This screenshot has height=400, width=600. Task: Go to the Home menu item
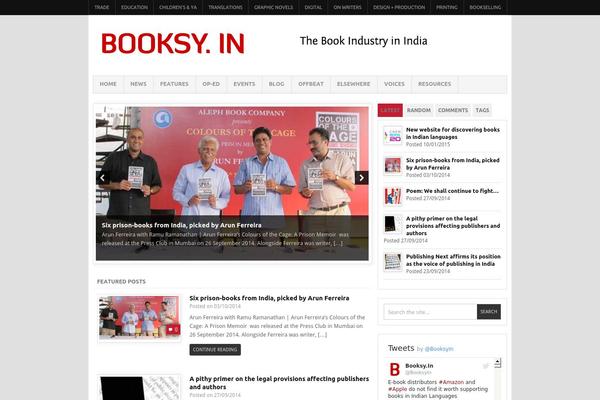click(108, 84)
